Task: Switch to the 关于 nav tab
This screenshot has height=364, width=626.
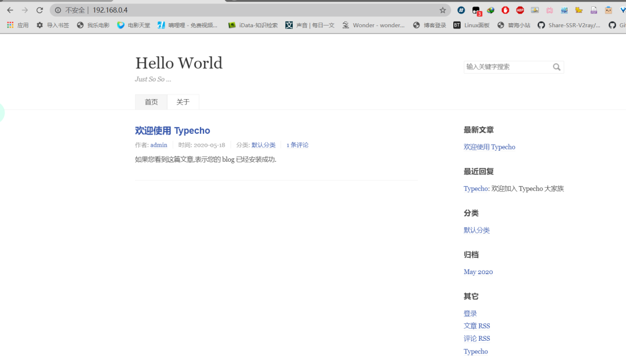Action: 183,102
